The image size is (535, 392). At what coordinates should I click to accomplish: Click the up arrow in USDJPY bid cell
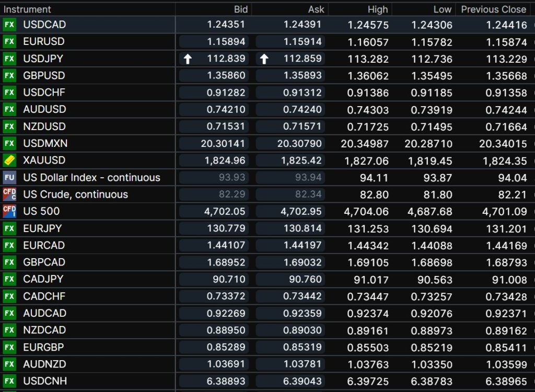pos(188,59)
